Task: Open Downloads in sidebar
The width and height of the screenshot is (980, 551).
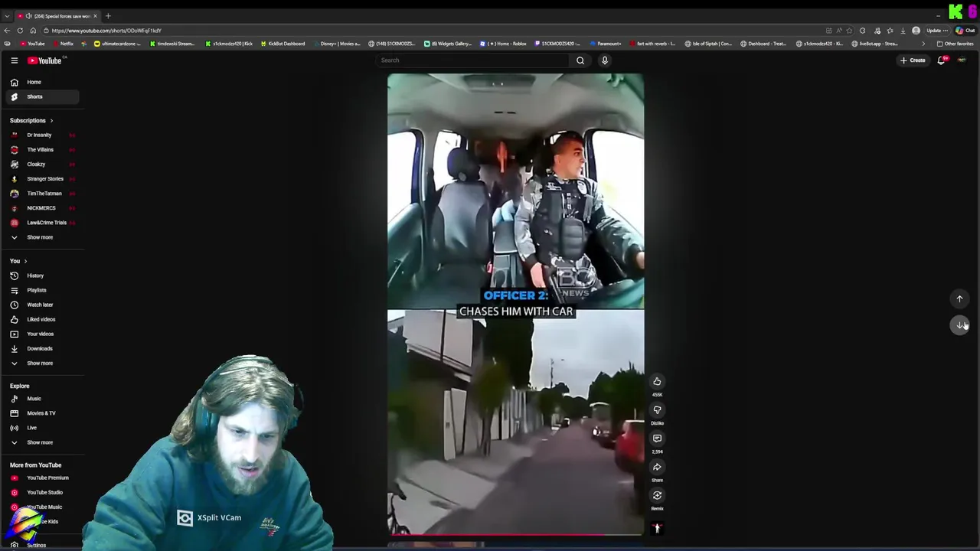Action: tap(40, 348)
